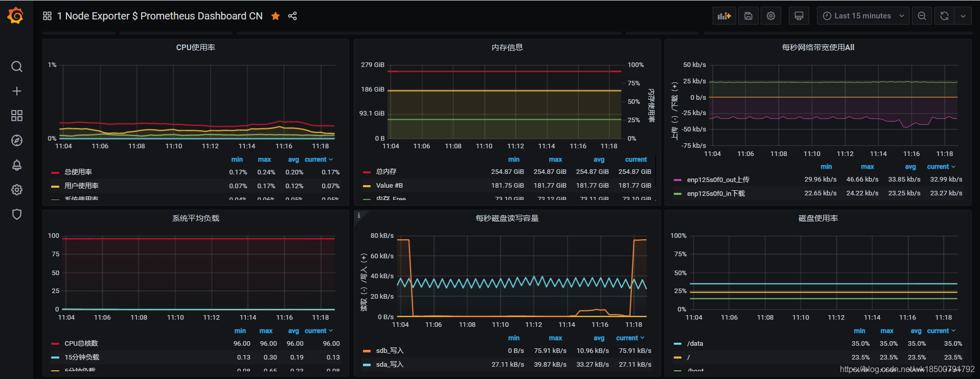Open the refresh interval dropdown arrow
The width and height of the screenshot is (980, 379).
pos(963,16)
